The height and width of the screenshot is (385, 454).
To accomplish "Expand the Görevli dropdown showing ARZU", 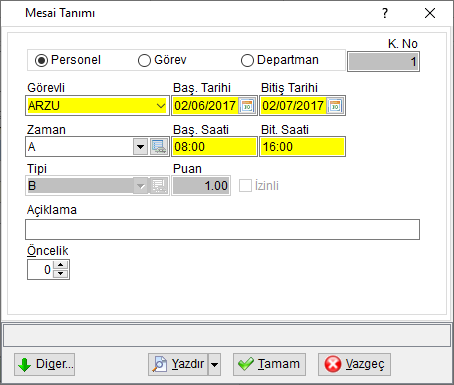I will 161,106.
